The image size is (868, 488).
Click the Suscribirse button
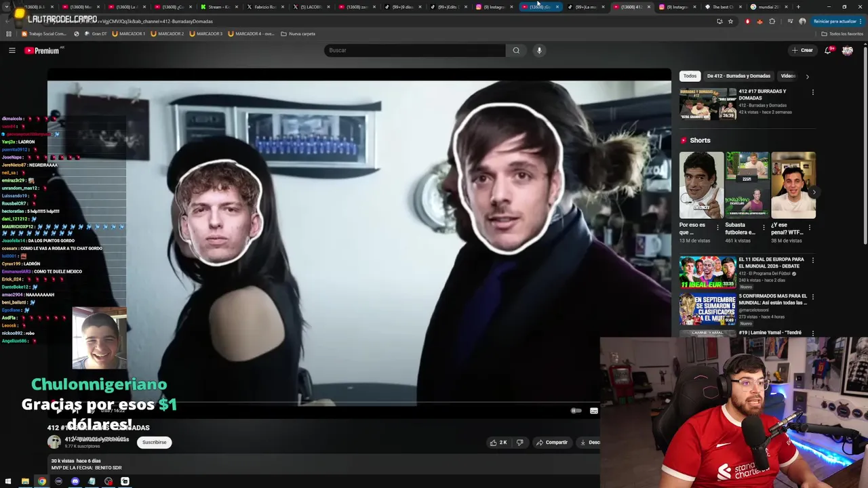[154, 442]
